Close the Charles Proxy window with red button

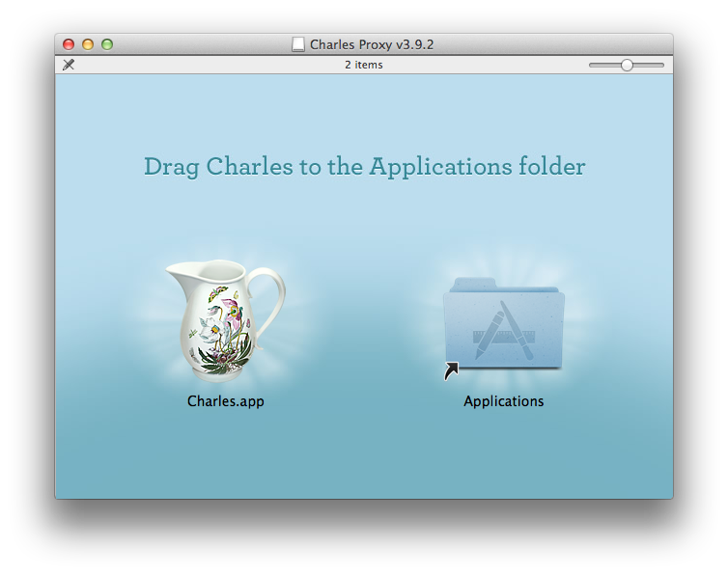[x=69, y=44]
